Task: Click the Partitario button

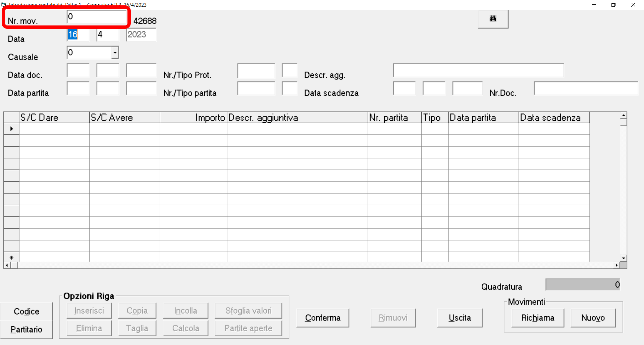Action: pyautogui.click(x=26, y=330)
